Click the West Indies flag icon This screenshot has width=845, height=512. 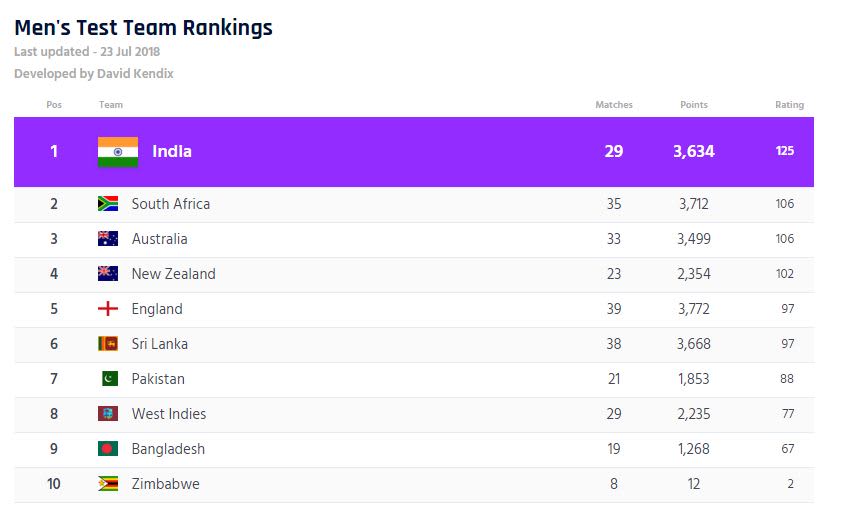(108, 414)
